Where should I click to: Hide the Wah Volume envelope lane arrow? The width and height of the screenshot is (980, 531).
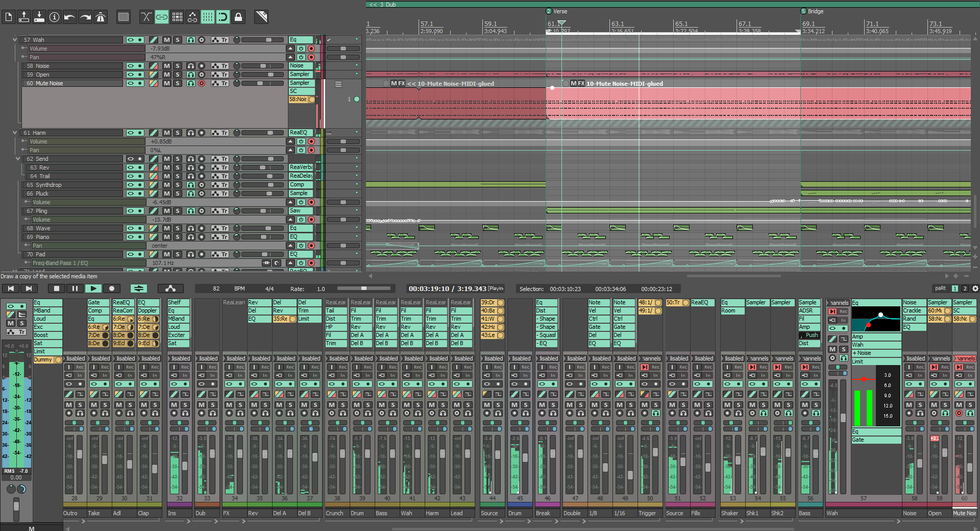pos(290,49)
